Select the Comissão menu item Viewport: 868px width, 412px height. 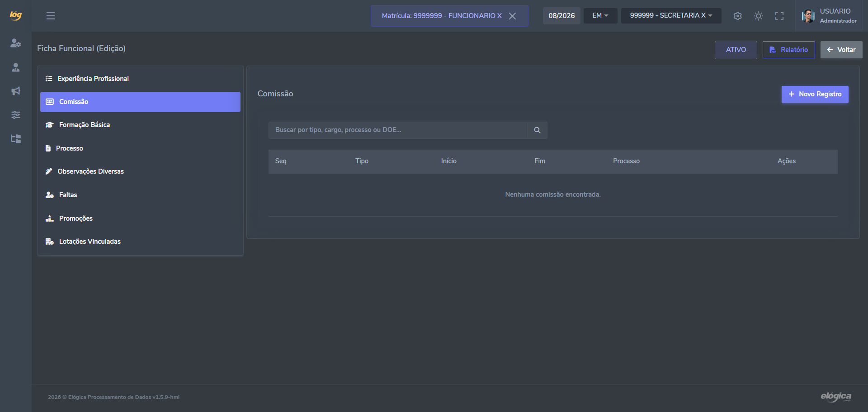pos(140,102)
